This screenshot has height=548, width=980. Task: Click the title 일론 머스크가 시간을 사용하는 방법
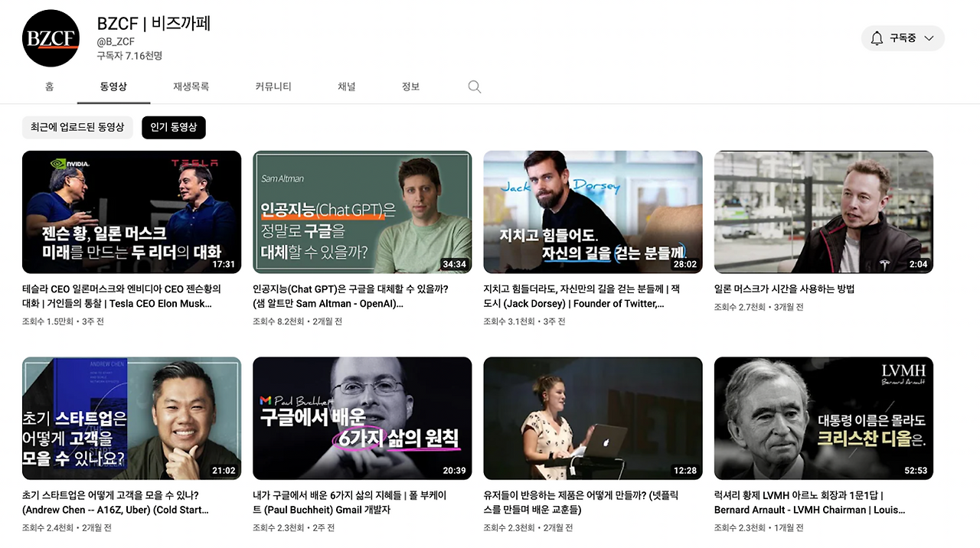[x=784, y=289]
